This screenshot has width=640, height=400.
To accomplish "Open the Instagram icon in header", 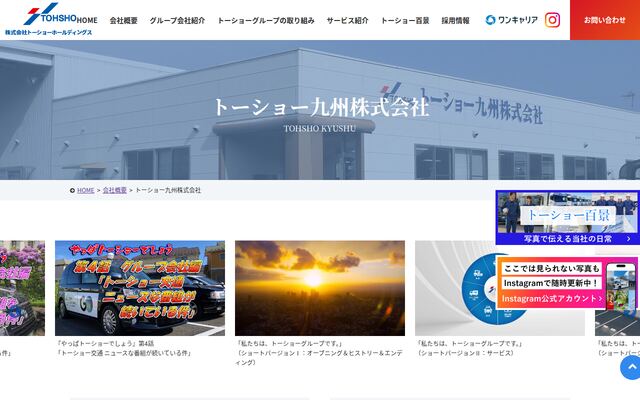I will [x=552, y=20].
